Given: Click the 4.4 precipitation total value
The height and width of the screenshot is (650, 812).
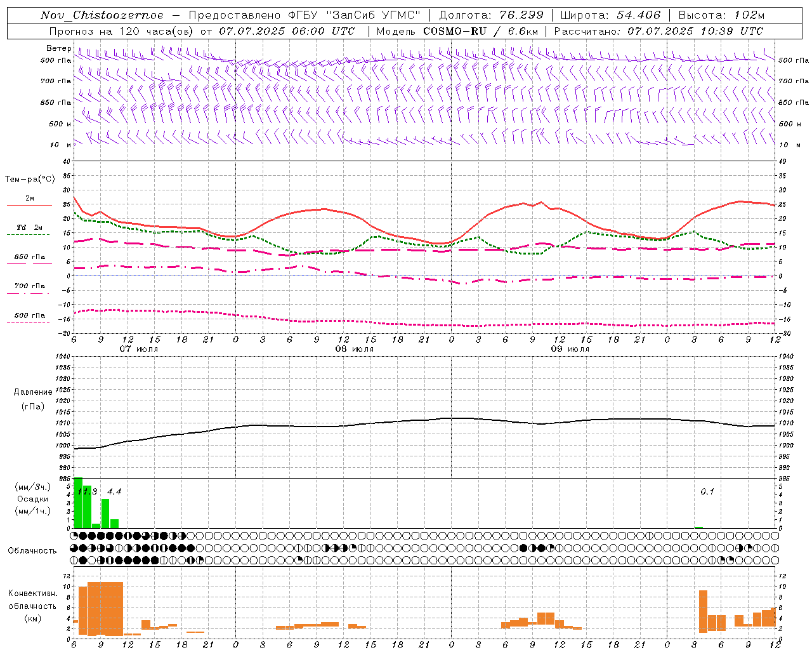Looking at the screenshot, I should [114, 491].
